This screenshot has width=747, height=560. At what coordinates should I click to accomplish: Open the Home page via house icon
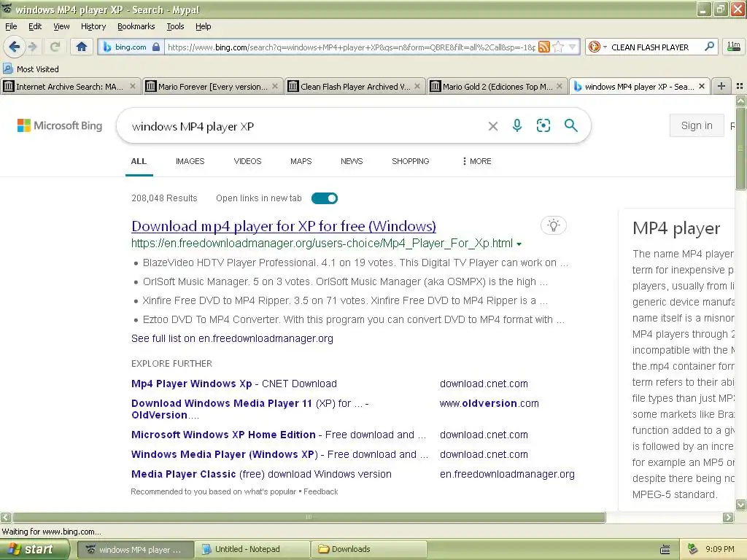[82, 47]
